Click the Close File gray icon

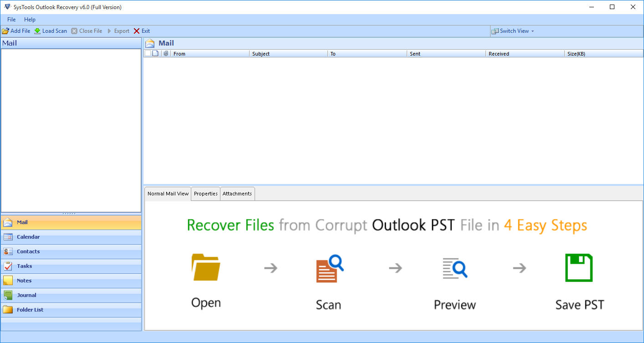point(74,31)
